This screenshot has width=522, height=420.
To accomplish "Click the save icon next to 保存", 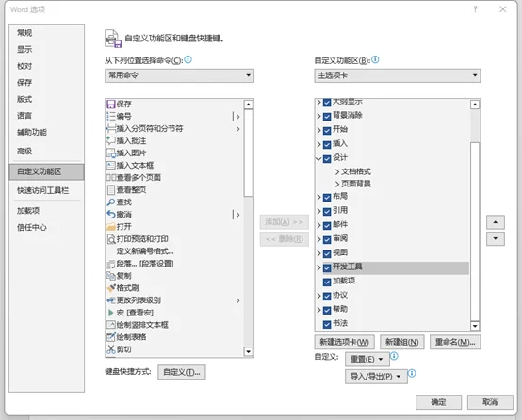I will [111, 105].
